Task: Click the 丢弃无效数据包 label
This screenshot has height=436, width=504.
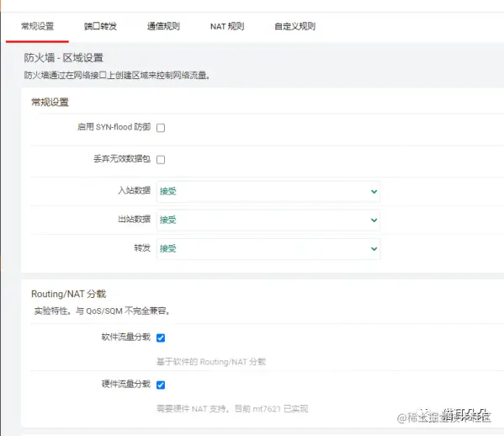Action: pos(122,159)
